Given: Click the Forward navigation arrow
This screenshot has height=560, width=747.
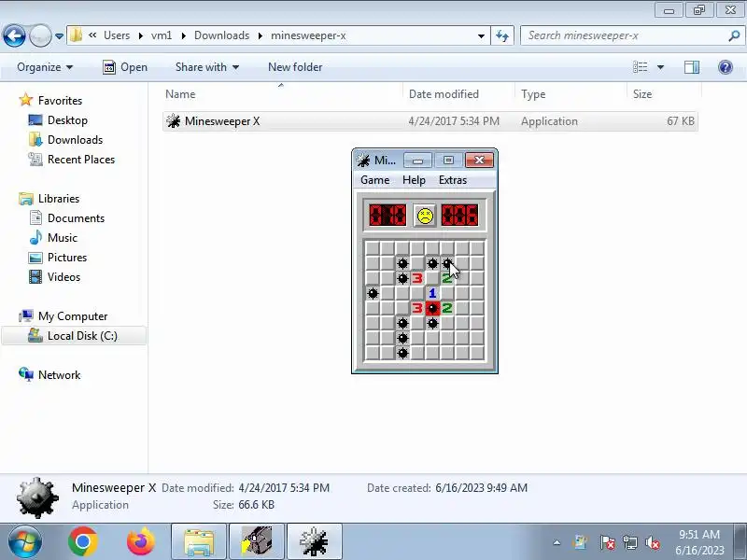Looking at the screenshot, I should [x=40, y=35].
